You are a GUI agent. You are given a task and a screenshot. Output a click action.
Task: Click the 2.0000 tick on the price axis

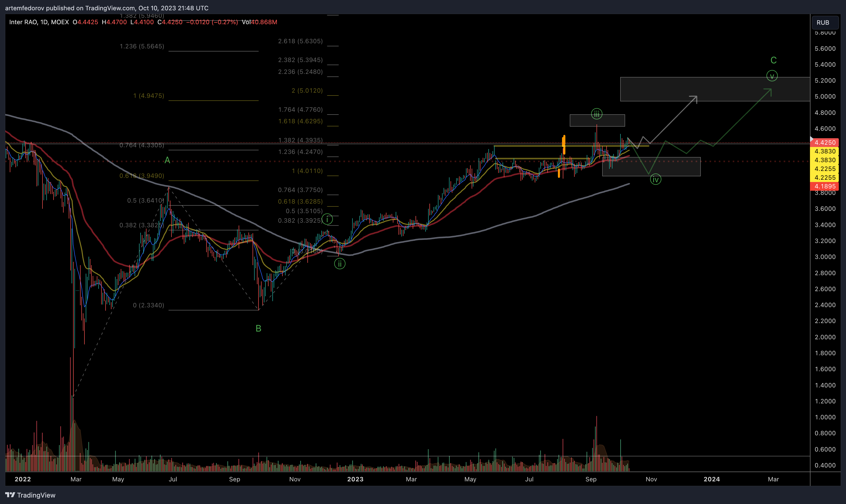click(825, 337)
